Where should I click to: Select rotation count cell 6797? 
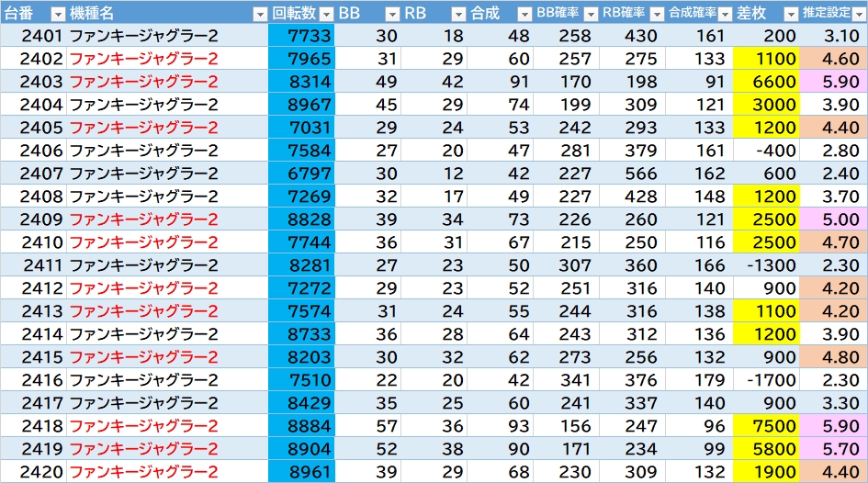tap(301, 174)
